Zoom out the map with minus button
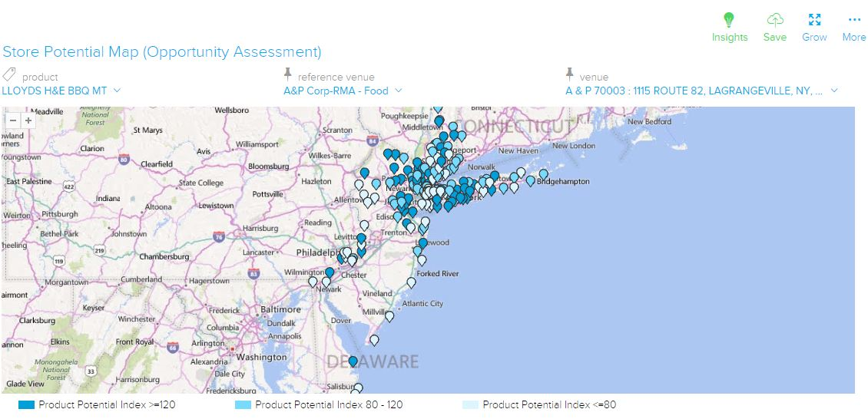 point(13,120)
